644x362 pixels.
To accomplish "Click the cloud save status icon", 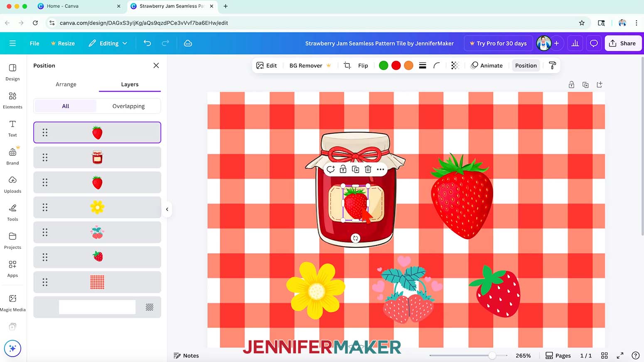I will pos(188,43).
